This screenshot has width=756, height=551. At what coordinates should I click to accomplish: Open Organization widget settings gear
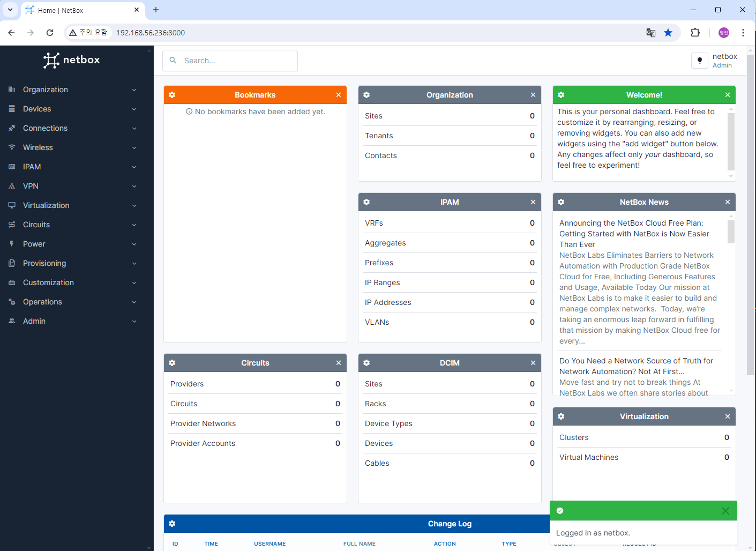(x=366, y=95)
